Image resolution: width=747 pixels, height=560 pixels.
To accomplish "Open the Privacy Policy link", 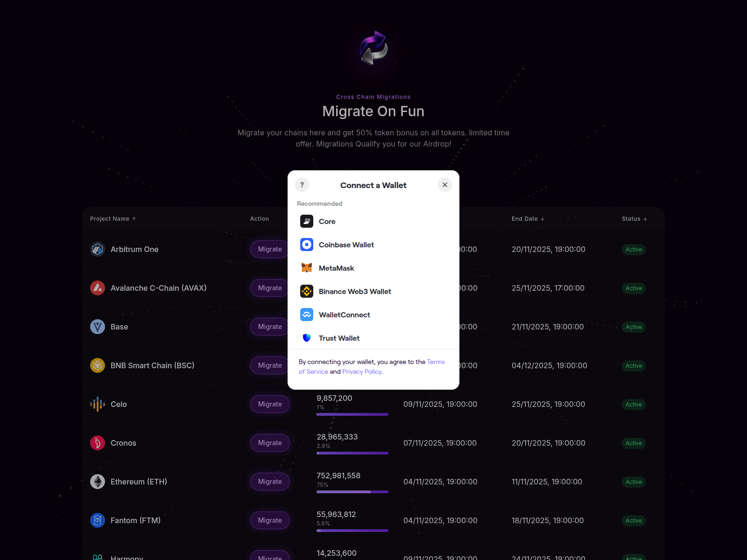I will point(362,371).
